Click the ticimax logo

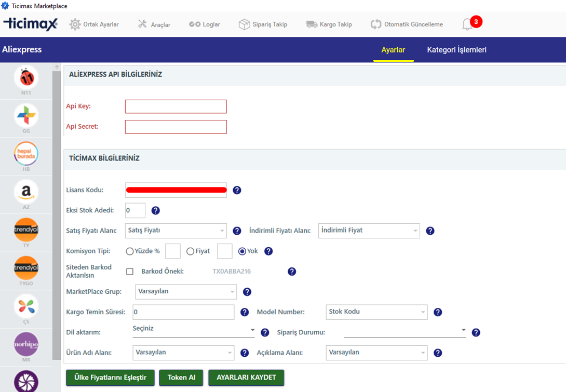[x=30, y=24]
